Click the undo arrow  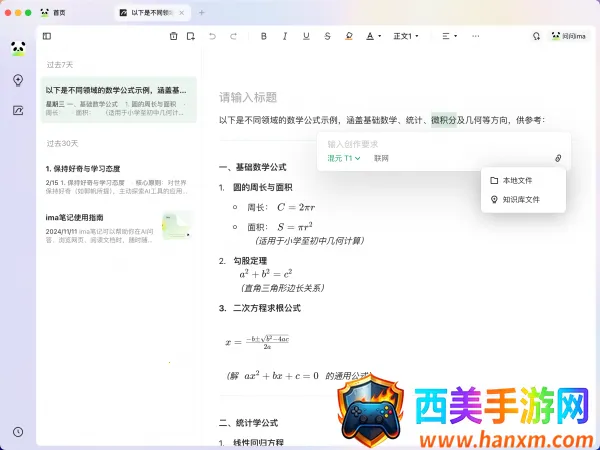[x=212, y=36]
